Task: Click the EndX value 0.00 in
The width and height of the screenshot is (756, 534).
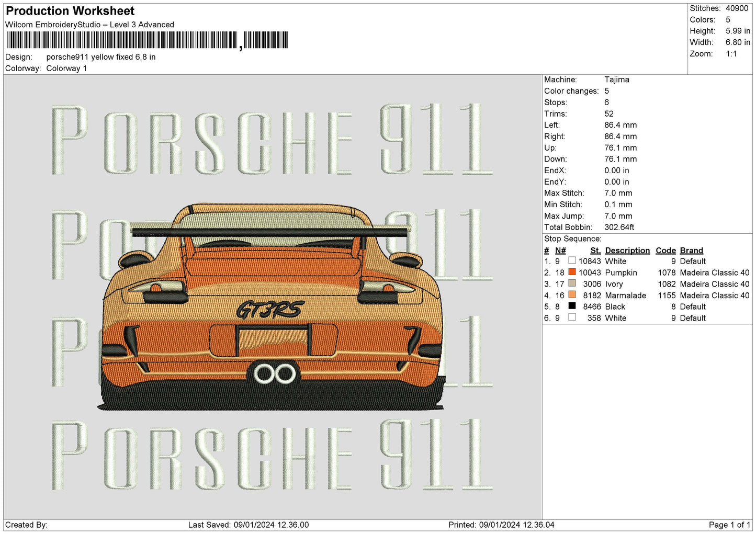Action: [x=617, y=171]
